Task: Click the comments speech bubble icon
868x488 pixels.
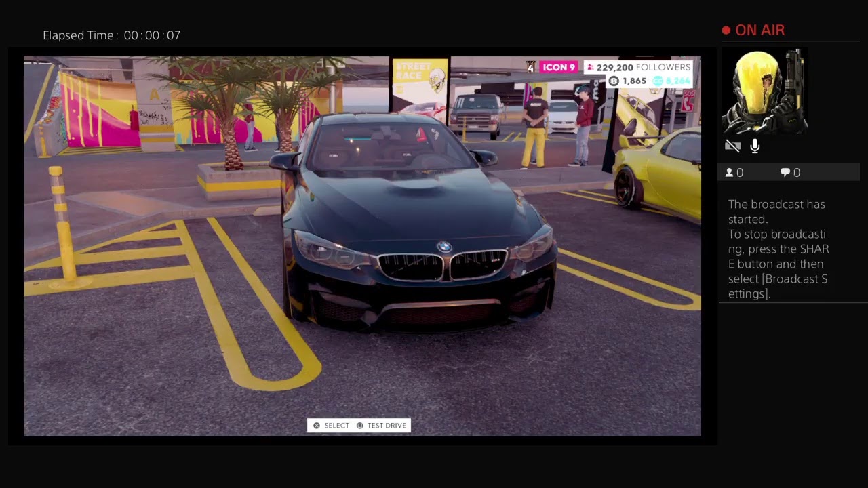Action: click(x=785, y=172)
